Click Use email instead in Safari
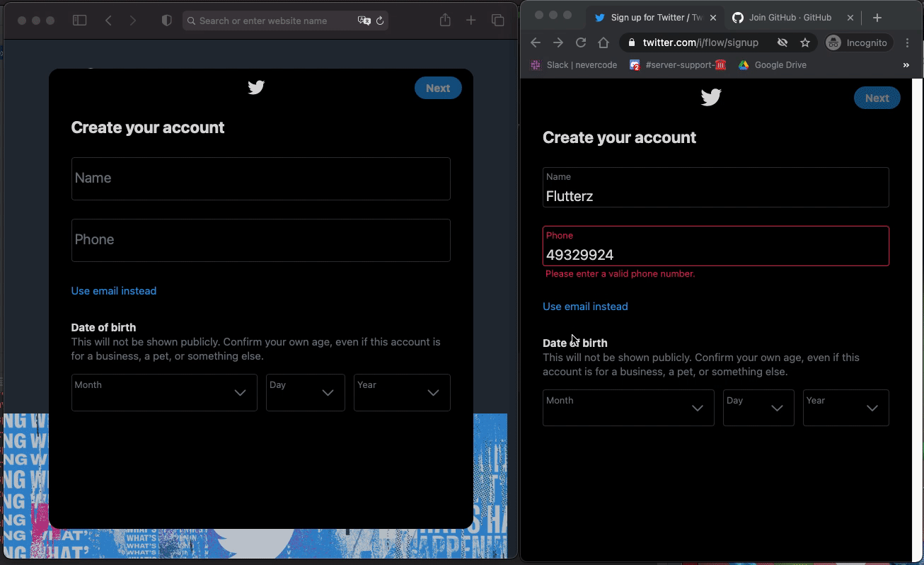Image resolution: width=924 pixels, height=565 pixels. [x=114, y=291]
